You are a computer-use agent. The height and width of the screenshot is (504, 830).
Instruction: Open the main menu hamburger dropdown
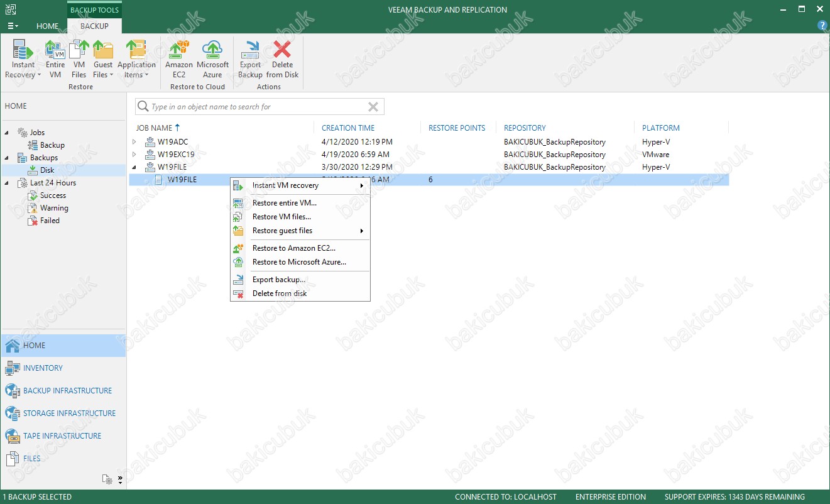[13, 26]
